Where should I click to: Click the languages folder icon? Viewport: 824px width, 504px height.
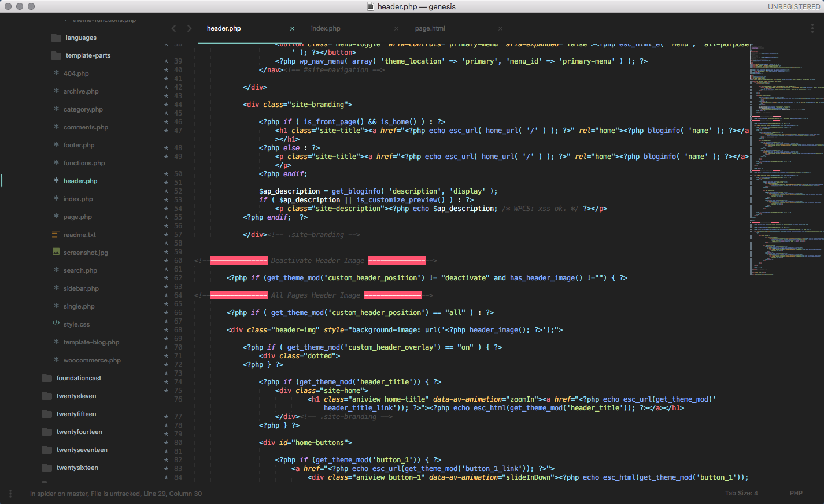[x=56, y=38]
